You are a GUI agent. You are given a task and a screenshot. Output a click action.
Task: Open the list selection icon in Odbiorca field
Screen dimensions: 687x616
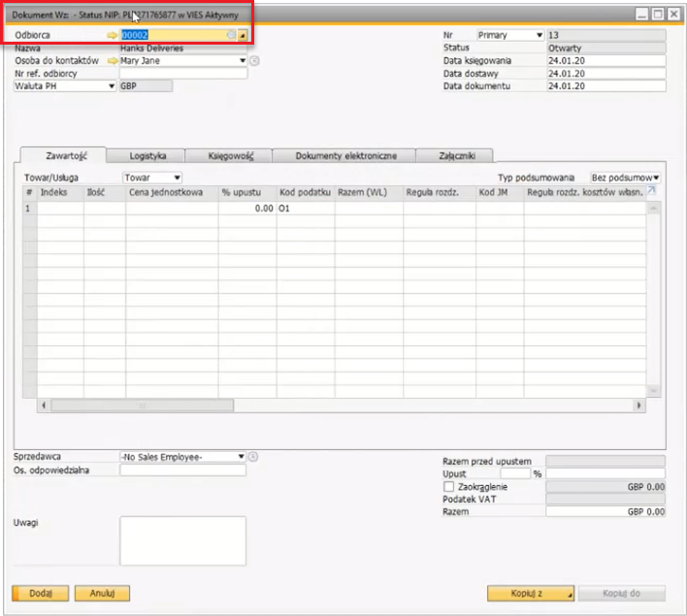[243, 36]
